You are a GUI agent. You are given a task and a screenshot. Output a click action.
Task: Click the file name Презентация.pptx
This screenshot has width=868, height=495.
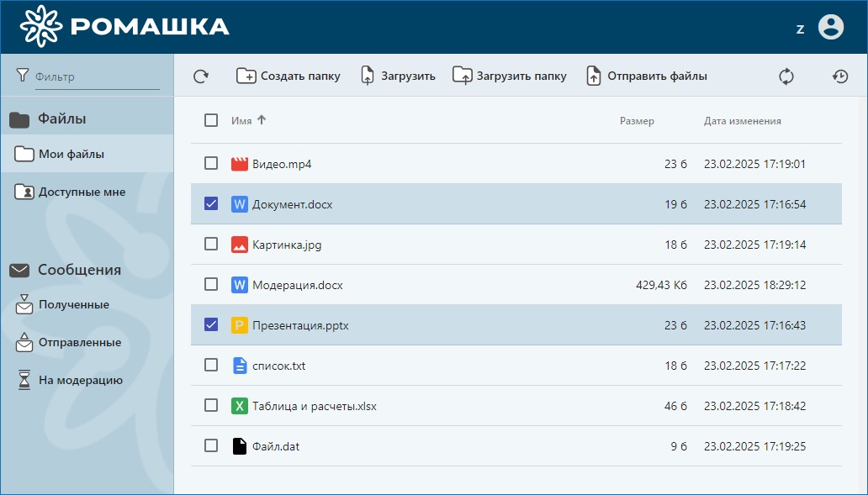[x=300, y=325]
